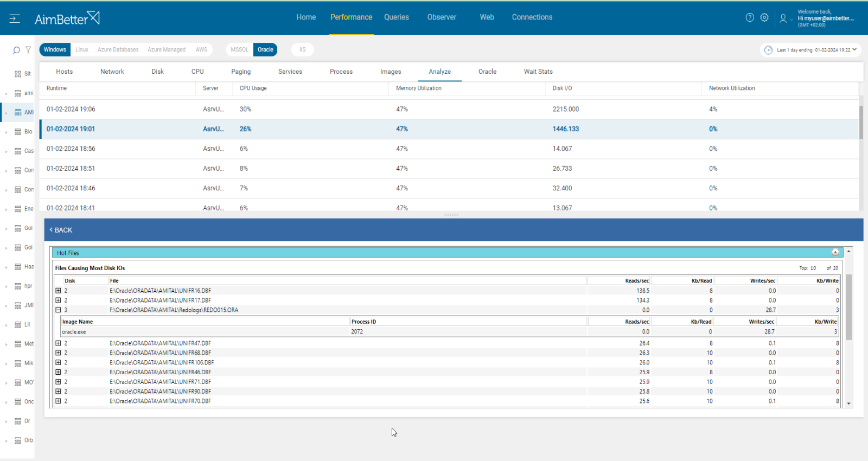This screenshot has height=461, width=868.
Task: Toggle the Oracle database filter
Action: pyautogui.click(x=265, y=49)
